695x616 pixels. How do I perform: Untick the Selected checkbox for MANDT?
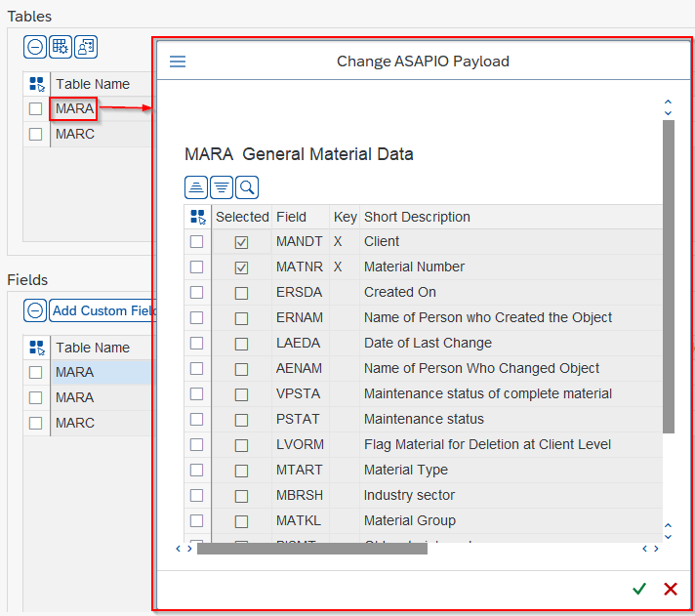241,242
